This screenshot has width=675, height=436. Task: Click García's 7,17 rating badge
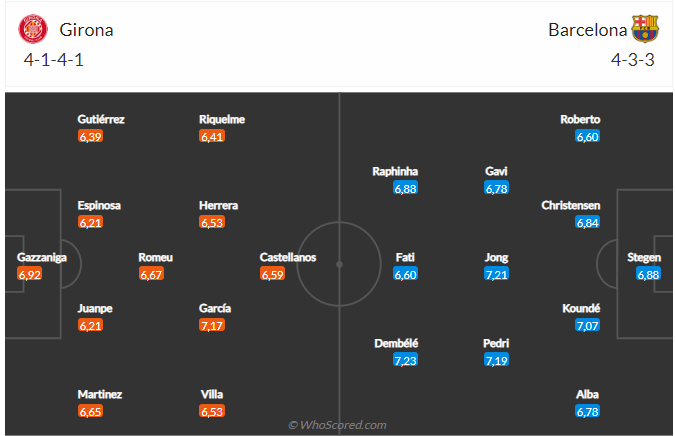(211, 325)
